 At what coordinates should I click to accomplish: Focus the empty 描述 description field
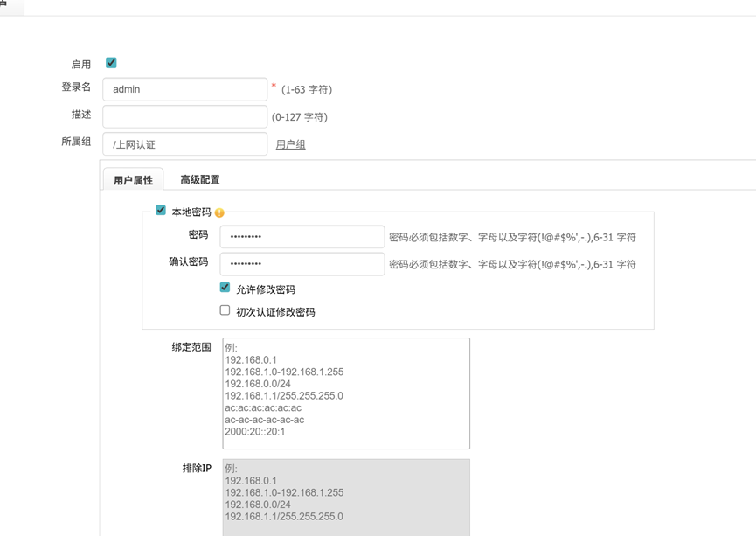point(185,117)
